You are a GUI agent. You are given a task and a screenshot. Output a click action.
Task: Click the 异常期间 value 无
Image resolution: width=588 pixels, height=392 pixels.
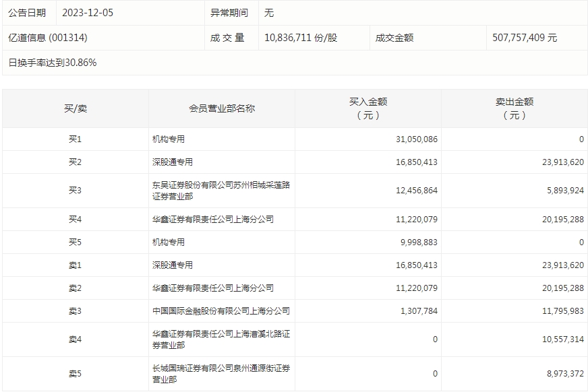click(x=269, y=13)
